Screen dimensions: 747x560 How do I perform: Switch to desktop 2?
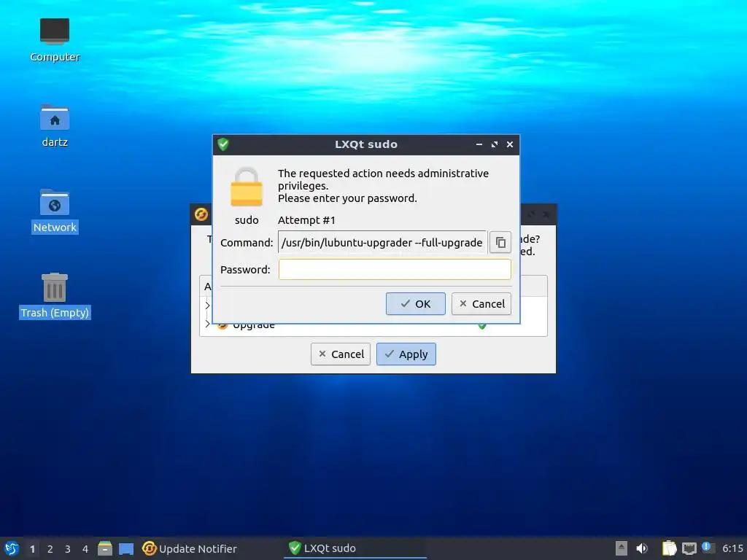tap(50, 549)
